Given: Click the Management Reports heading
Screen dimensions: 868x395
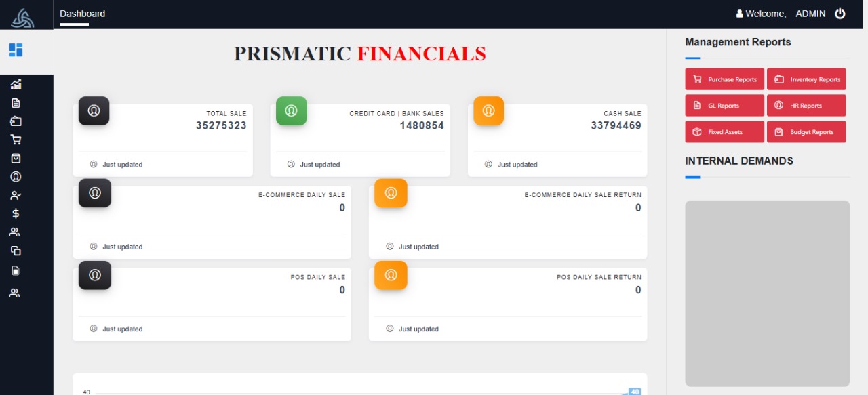Looking at the screenshot, I should coord(738,42).
